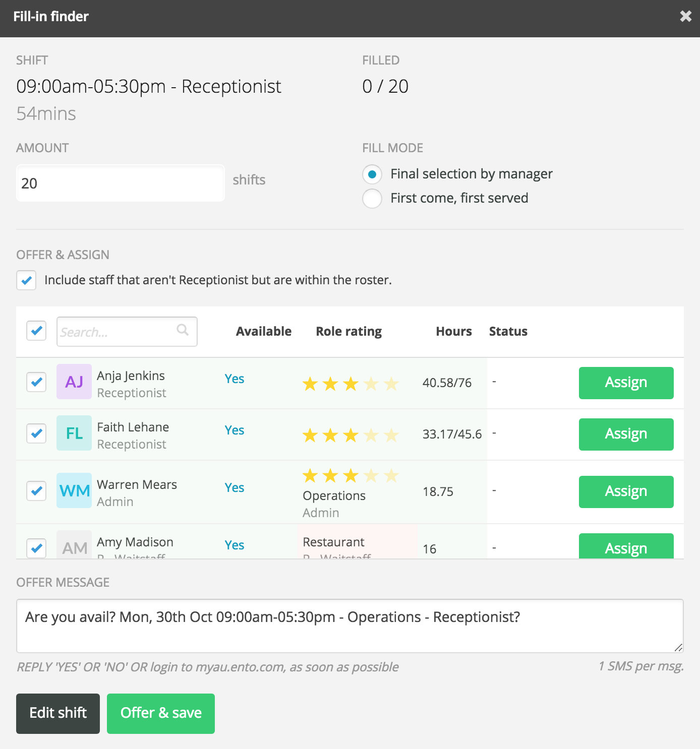Image resolution: width=700 pixels, height=749 pixels.
Task: Select Final selection by manager
Action: click(x=372, y=174)
